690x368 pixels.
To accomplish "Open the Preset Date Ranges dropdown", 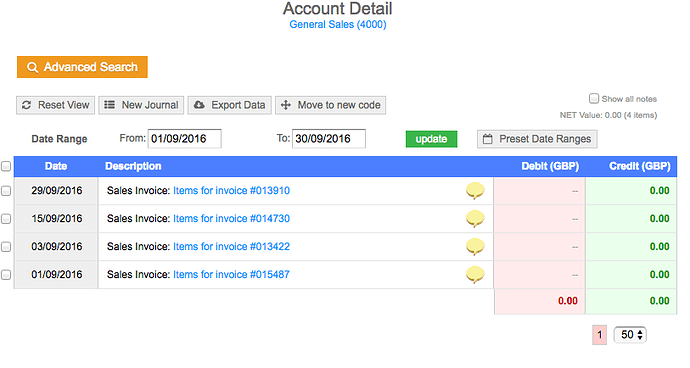I will pos(537,139).
